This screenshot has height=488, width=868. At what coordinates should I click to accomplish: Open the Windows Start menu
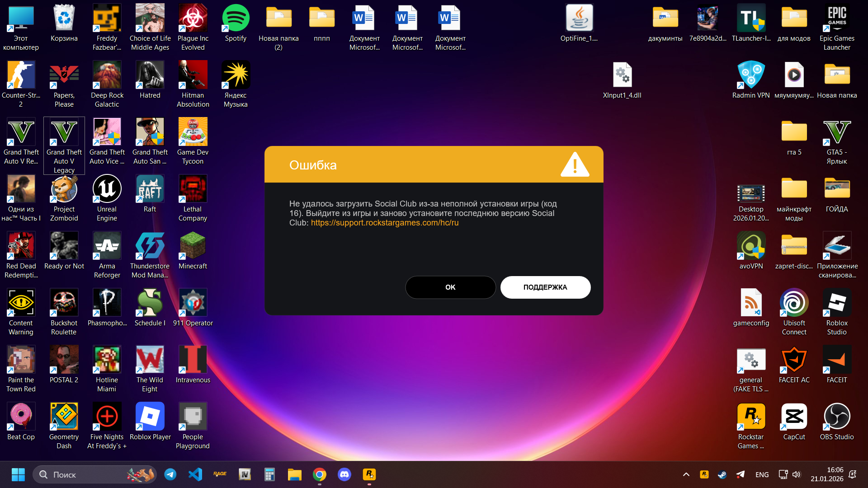pos(18,474)
